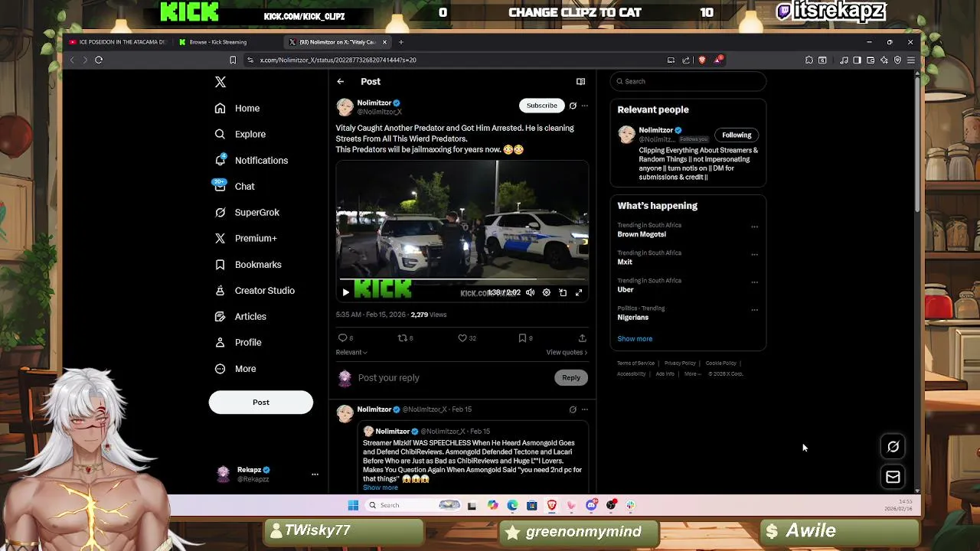Open Creator Studio in the sidebar
Viewport: 980px width, 551px height.
(x=254, y=291)
